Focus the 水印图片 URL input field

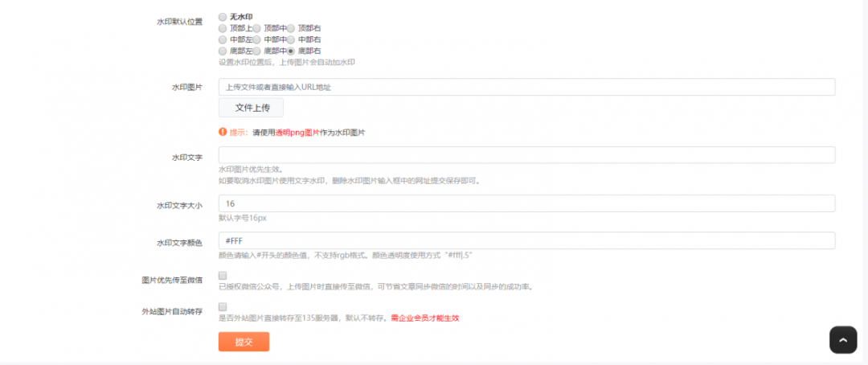coord(526,87)
